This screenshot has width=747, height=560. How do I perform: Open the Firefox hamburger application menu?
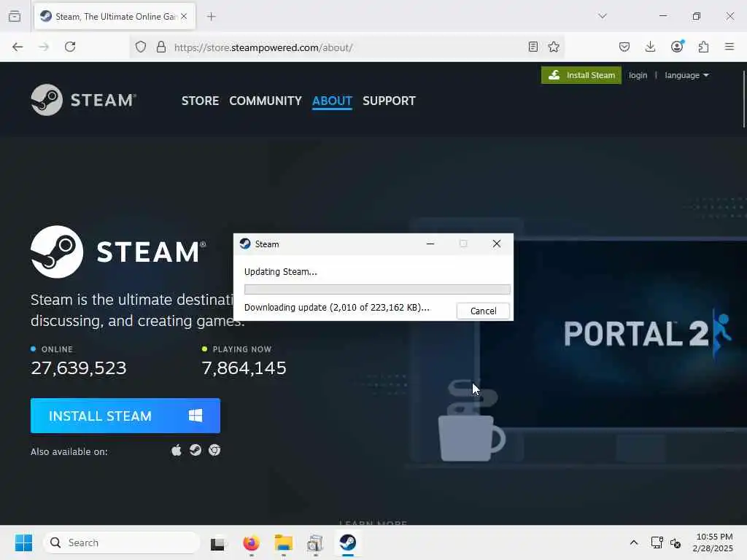pyautogui.click(x=729, y=47)
